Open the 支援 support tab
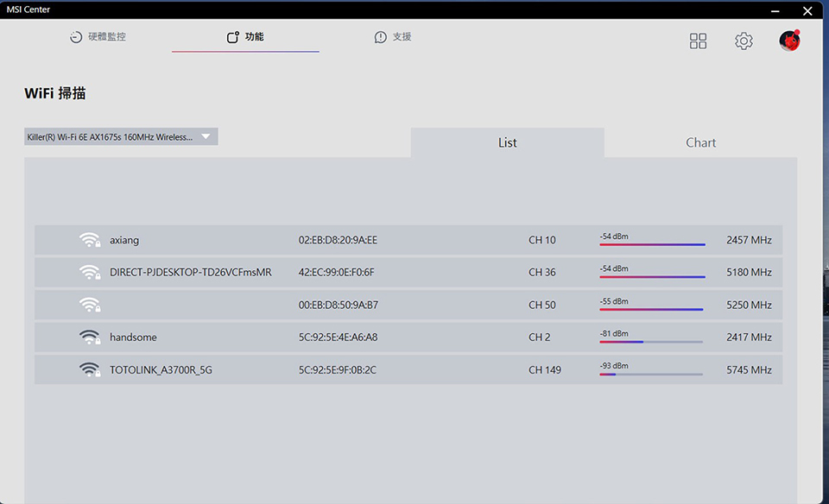The width and height of the screenshot is (829, 504). click(x=393, y=36)
